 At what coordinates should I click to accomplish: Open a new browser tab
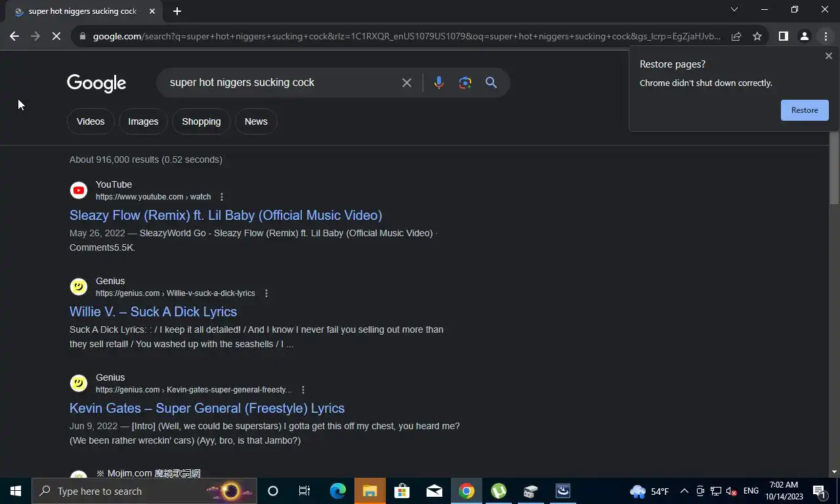(177, 11)
